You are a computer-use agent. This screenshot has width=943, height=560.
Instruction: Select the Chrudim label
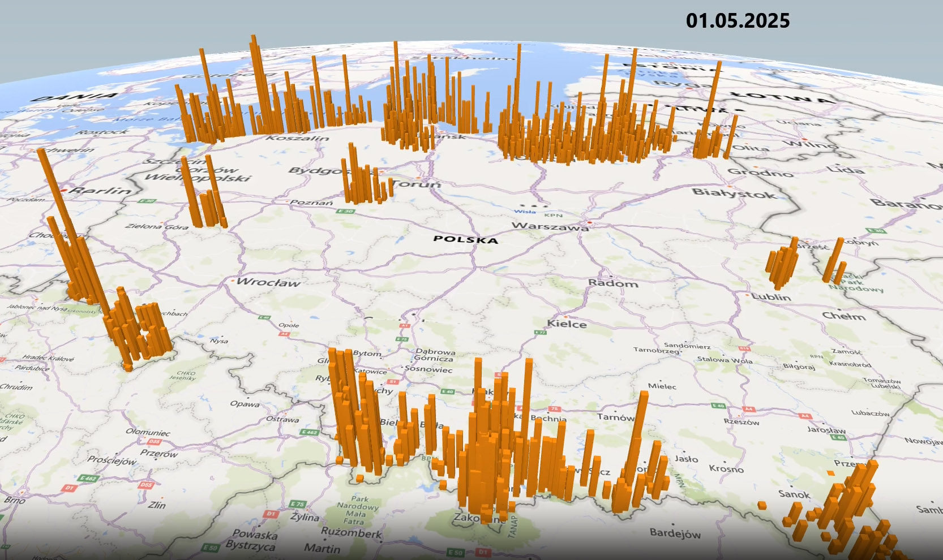click(x=16, y=387)
